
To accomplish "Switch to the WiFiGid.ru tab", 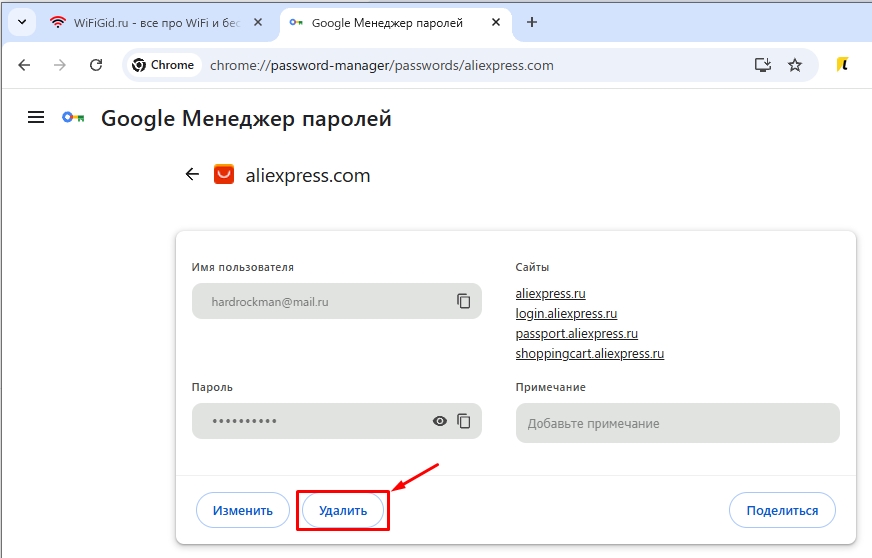I will click(156, 23).
